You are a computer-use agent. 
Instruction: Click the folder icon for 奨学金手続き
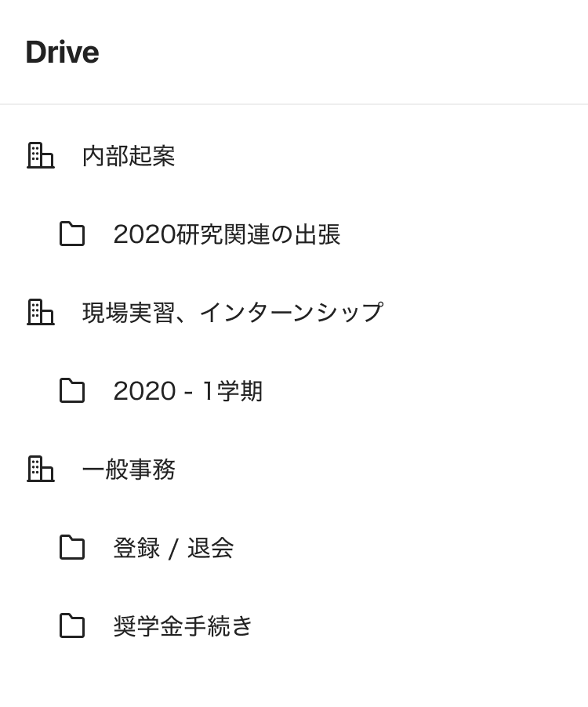(x=72, y=625)
